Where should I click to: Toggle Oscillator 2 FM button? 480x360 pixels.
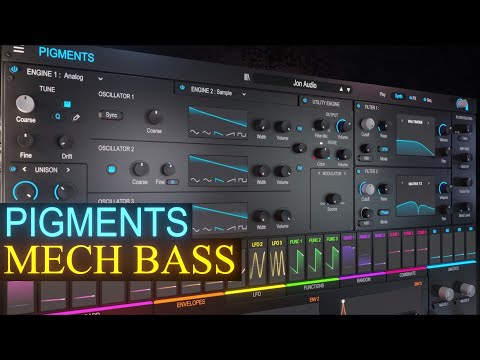[299, 168]
